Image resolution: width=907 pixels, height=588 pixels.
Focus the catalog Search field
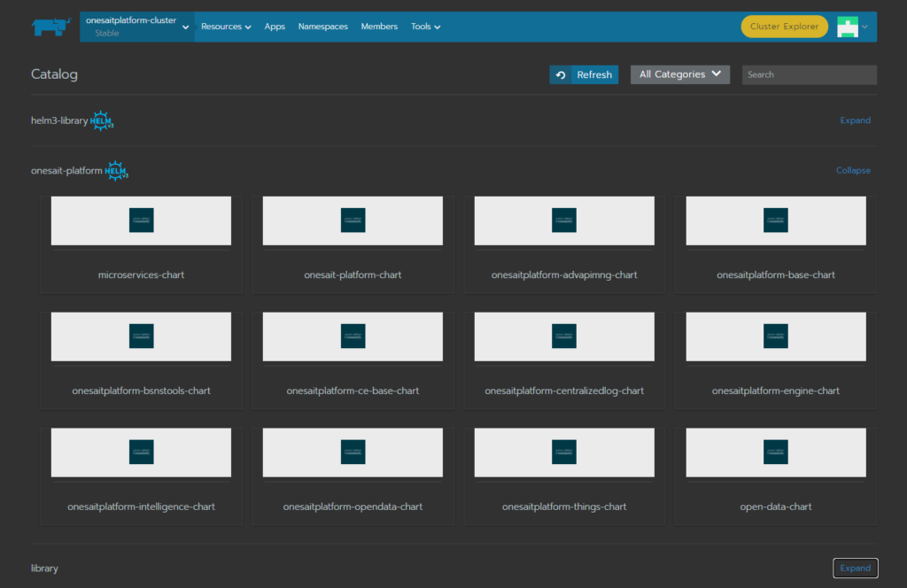tap(810, 74)
